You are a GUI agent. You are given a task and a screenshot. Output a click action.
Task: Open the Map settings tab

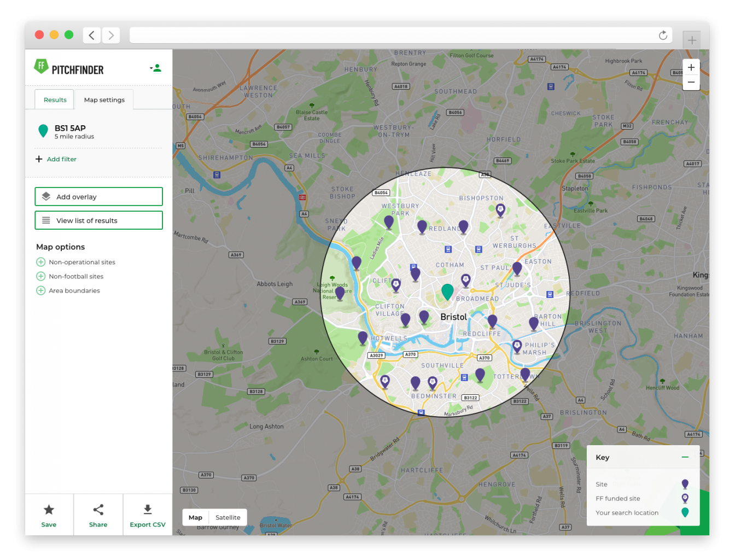coord(104,100)
